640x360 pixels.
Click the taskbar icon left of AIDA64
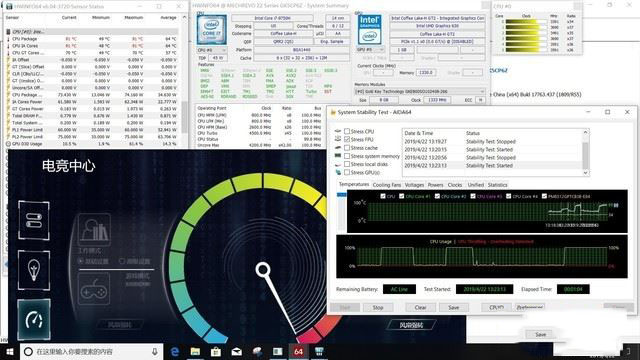point(278,351)
